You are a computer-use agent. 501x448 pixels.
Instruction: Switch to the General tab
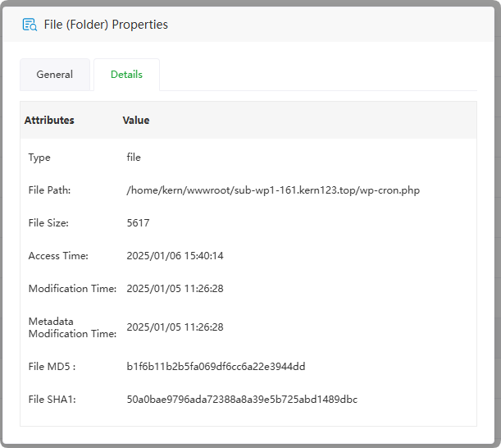tap(55, 75)
